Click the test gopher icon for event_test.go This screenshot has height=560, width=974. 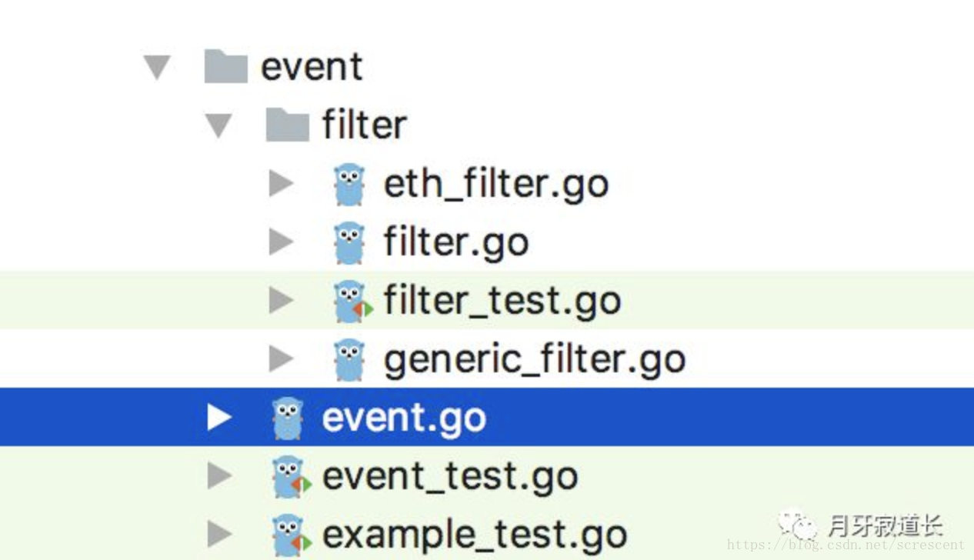(x=289, y=477)
